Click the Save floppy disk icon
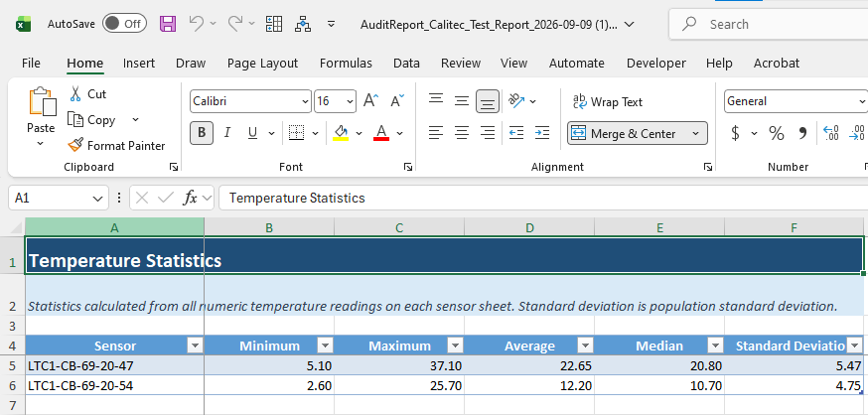 [168, 24]
